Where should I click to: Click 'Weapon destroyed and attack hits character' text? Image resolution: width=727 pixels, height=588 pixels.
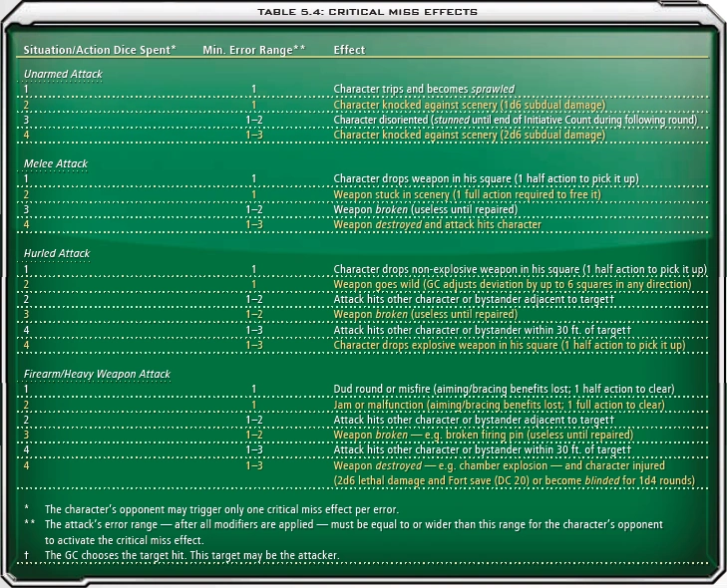[x=437, y=224]
